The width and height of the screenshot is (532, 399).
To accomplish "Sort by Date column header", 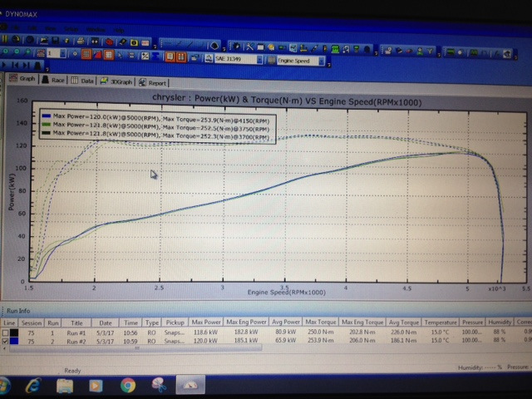I will click(x=106, y=323).
